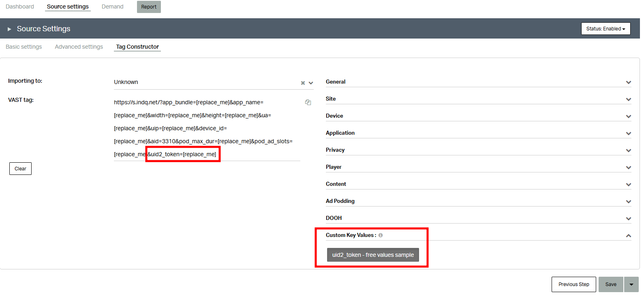Open the Demand menu item

tap(113, 6)
